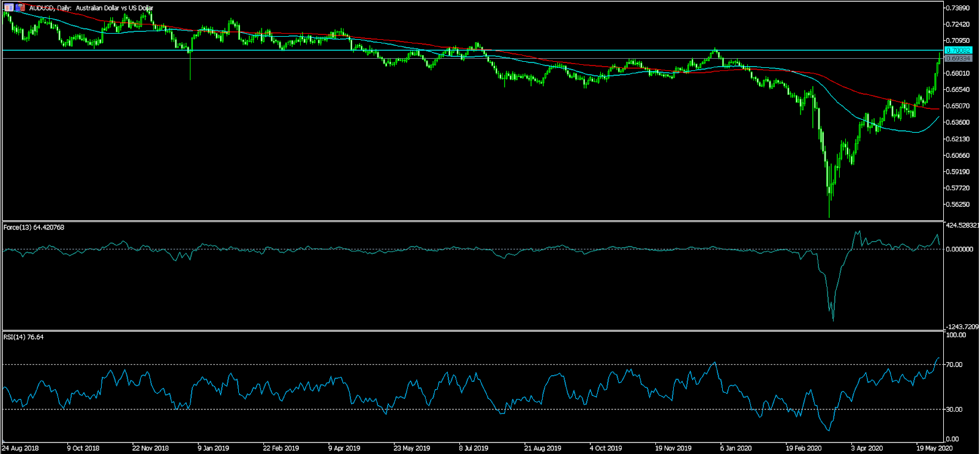
Task: Click the 6 Jan 2020 date label
Action: point(736,448)
